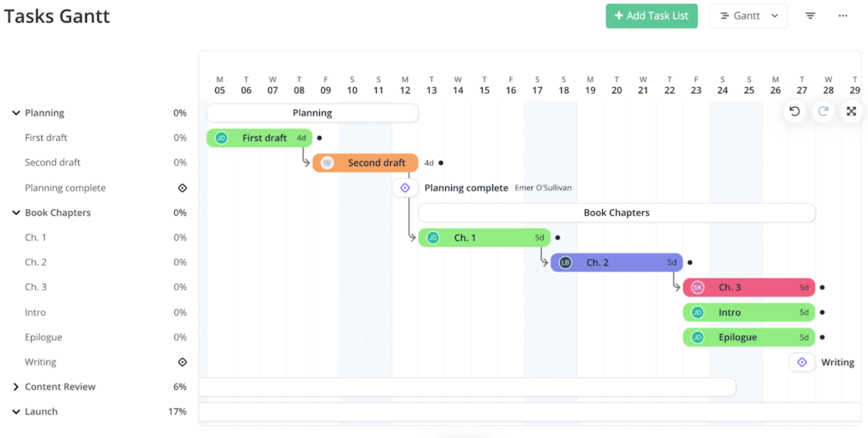
Task: Select the Launch task list label
Action: 41,411
